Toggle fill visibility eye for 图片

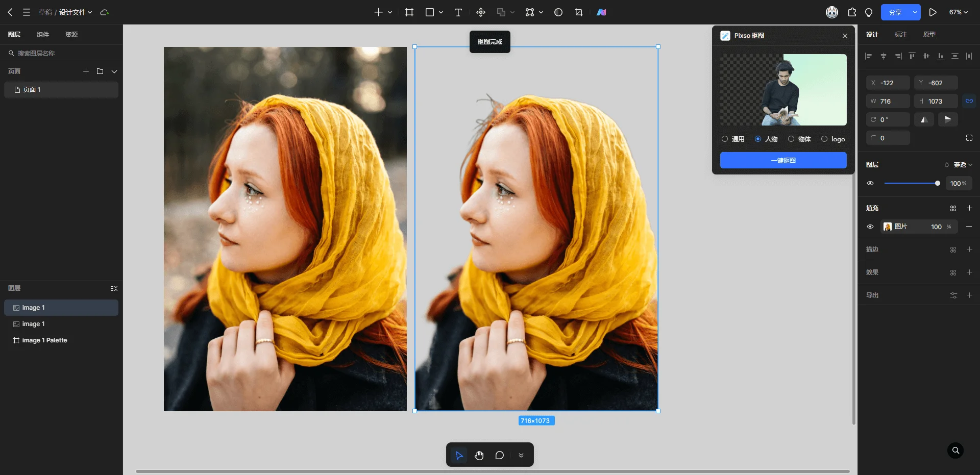870,227
